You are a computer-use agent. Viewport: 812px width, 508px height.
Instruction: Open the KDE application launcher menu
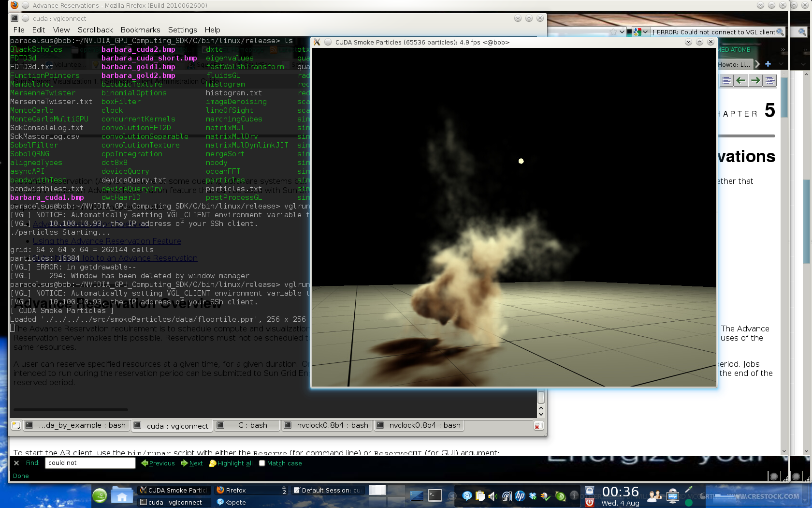point(100,496)
